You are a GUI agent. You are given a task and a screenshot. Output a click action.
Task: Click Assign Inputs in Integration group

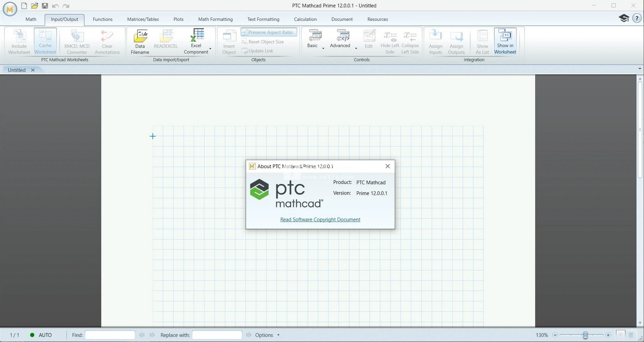[436, 42]
